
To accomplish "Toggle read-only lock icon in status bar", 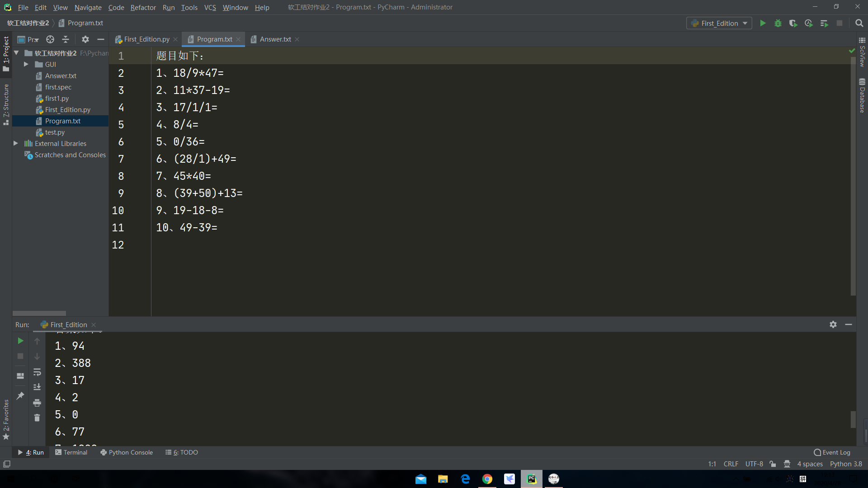I will 773,464.
